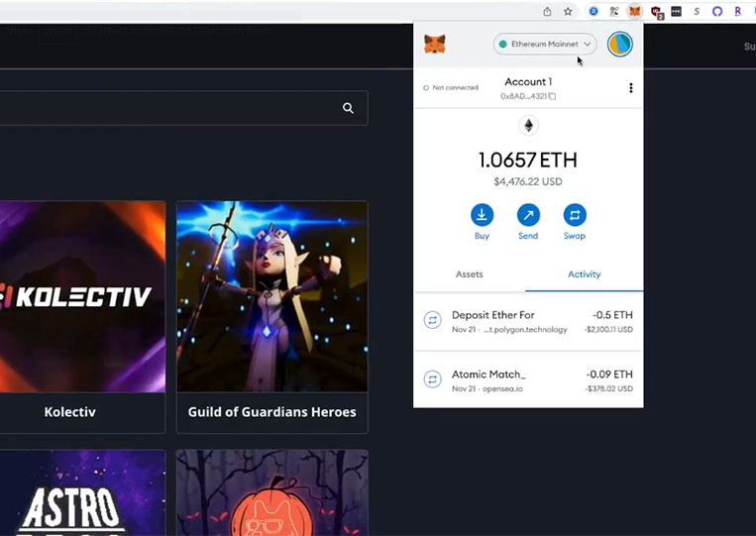Click the Ethereum diamond logo above balance

[528, 125]
